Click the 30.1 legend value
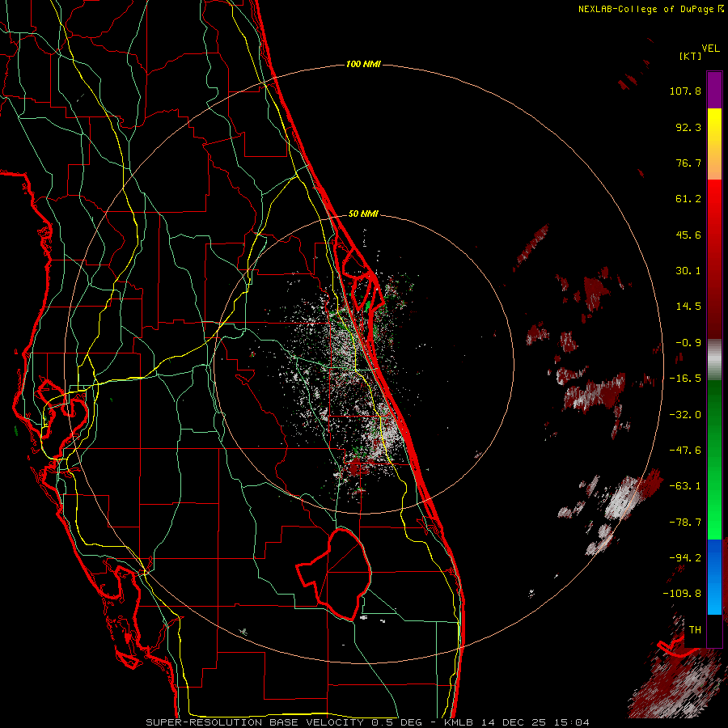This screenshot has width=728, height=728. pos(688,271)
